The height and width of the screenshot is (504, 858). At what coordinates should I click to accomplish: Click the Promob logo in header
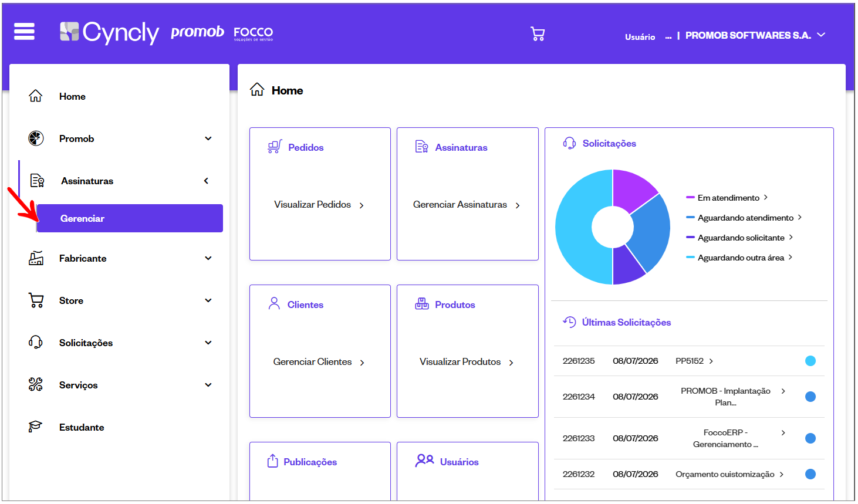(197, 32)
